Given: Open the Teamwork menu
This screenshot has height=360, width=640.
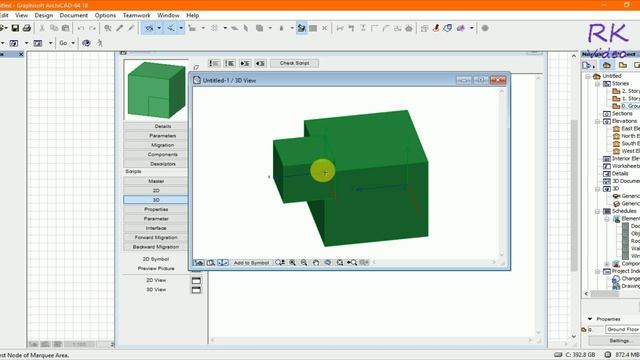Looking at the screenshot, I should (x=137, y=15).
